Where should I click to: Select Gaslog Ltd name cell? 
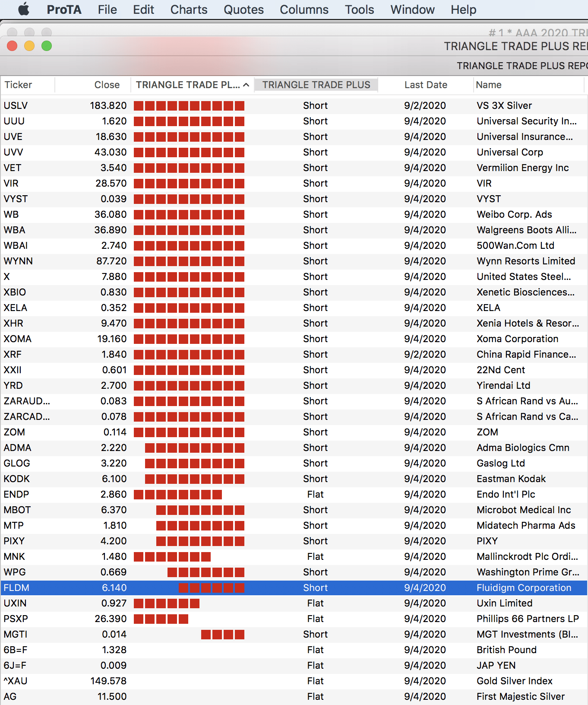[x=501, y=463]
